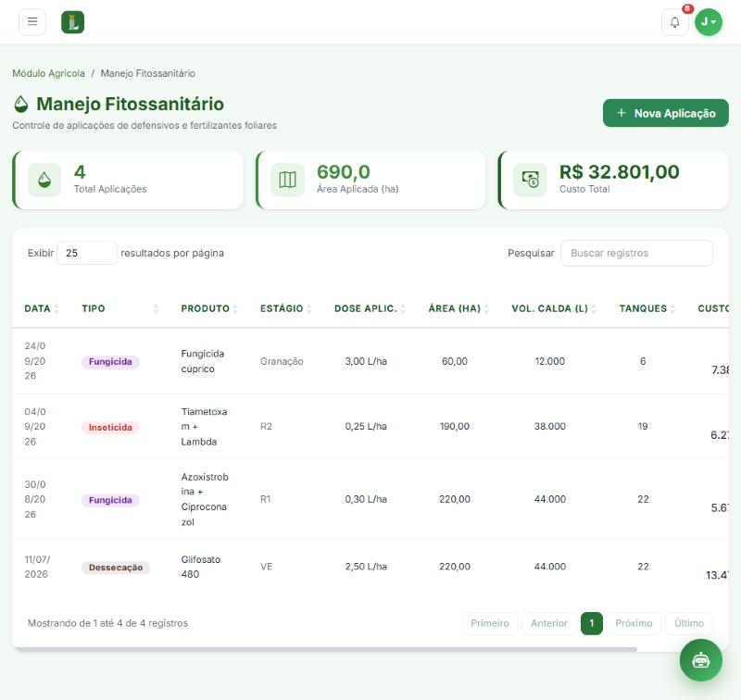This screenshot has width=741, height=700.
Task: Click the Dessecação type badge
Action: point(116,568)
